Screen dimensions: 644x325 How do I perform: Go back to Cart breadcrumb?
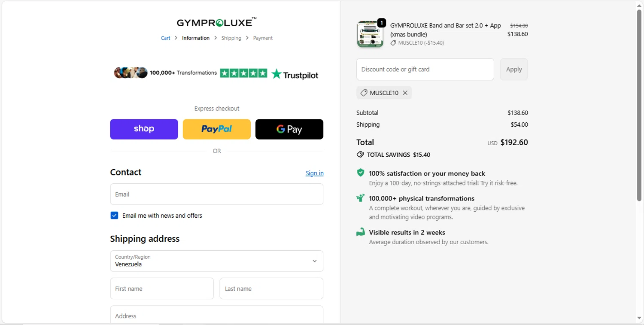click(166, 38)
